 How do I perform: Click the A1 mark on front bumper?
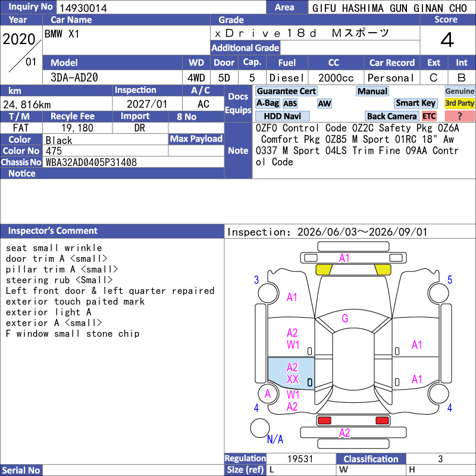click(345, 258)
